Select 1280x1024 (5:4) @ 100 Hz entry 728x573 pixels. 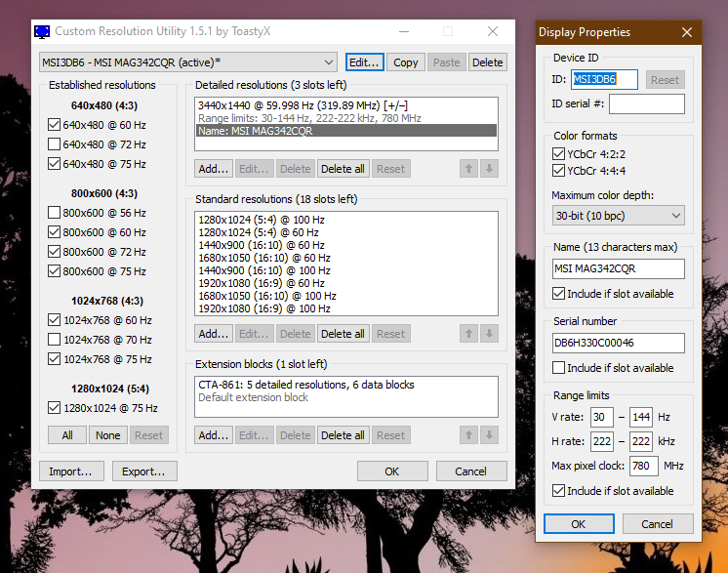click(346, 220)
